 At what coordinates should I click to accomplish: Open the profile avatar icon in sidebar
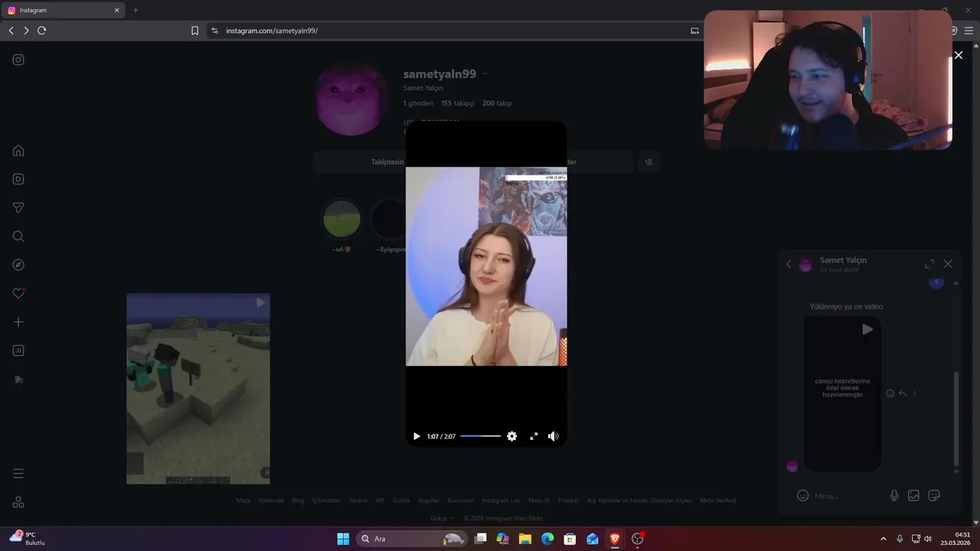click(18, 380)
